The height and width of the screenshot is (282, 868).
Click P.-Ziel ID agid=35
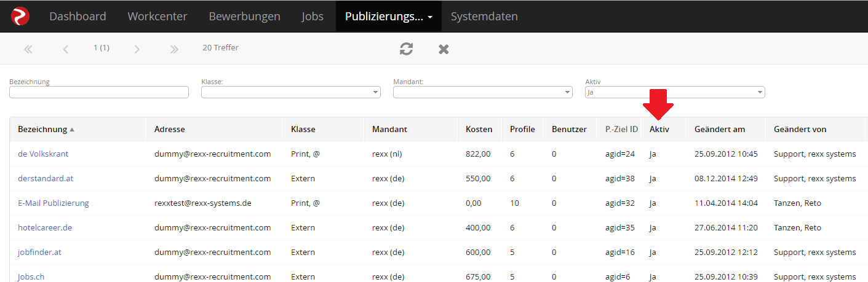(620, 227)
